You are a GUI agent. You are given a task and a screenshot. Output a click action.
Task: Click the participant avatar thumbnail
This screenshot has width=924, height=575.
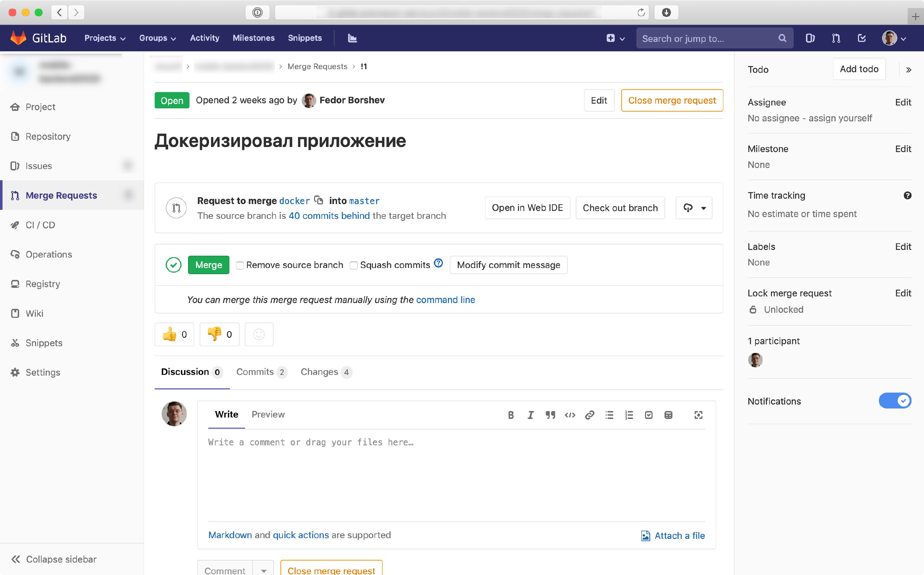click(x=755, y=360)
